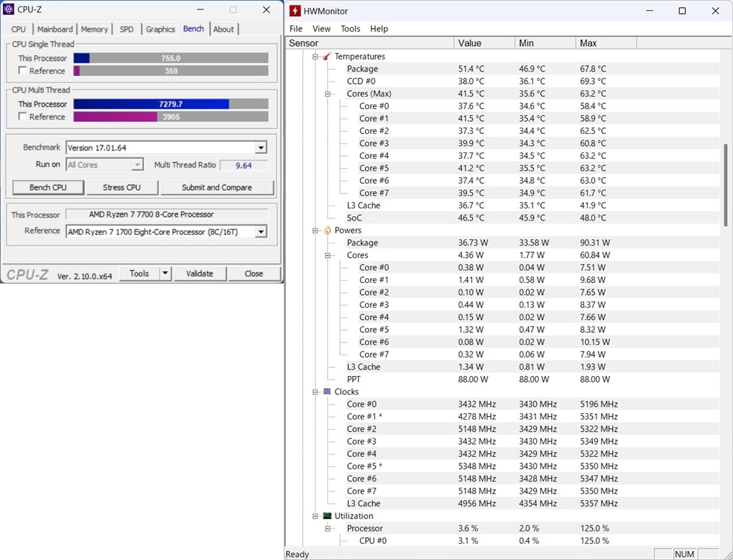The image size is (733, 560).
Task: Click the 67.8 °C Package max value
Action: [x=593, y=69]
